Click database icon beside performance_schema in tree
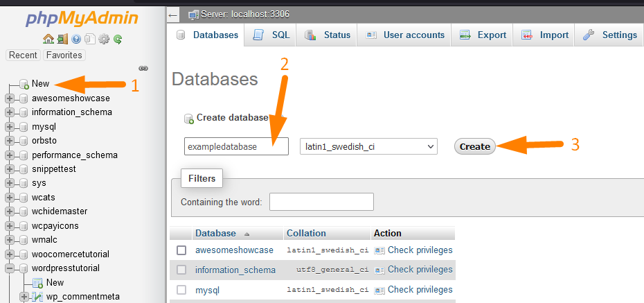The width and height of the screenshot is (644, 303). coord(24,155)
